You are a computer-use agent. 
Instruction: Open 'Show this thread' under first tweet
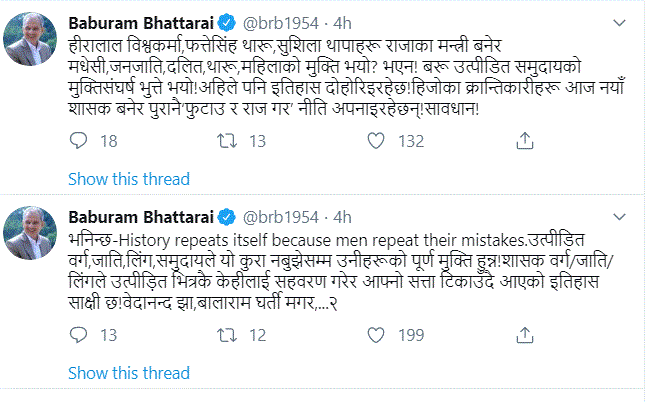pos(128,179)
